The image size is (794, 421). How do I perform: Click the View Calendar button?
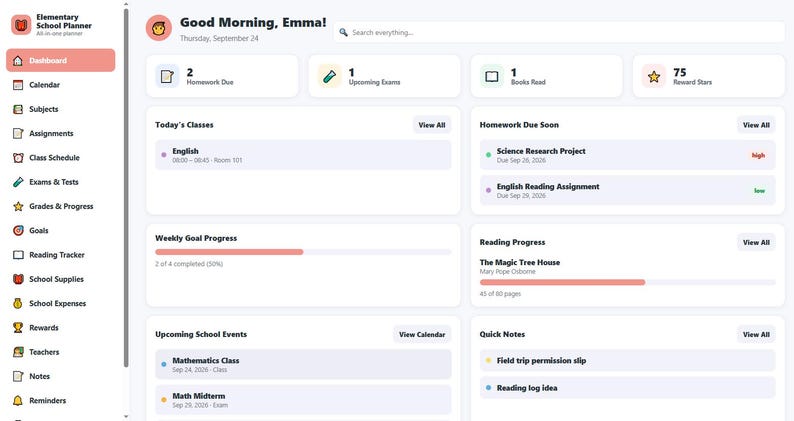click(422, 334)
